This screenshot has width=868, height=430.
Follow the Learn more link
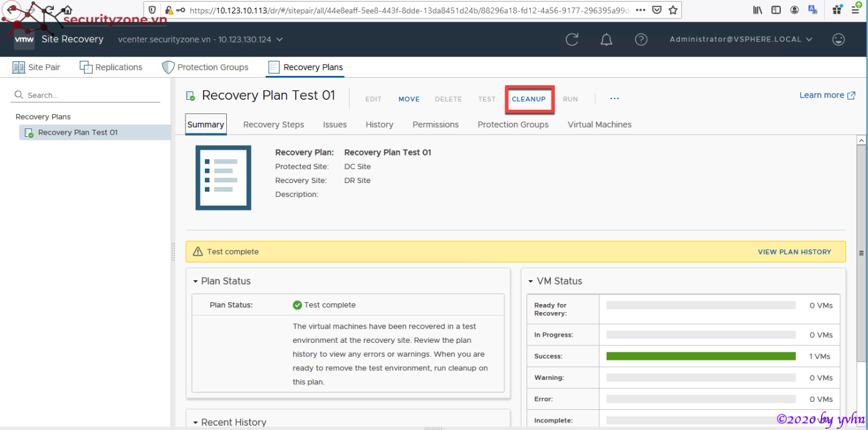point(827,95)
